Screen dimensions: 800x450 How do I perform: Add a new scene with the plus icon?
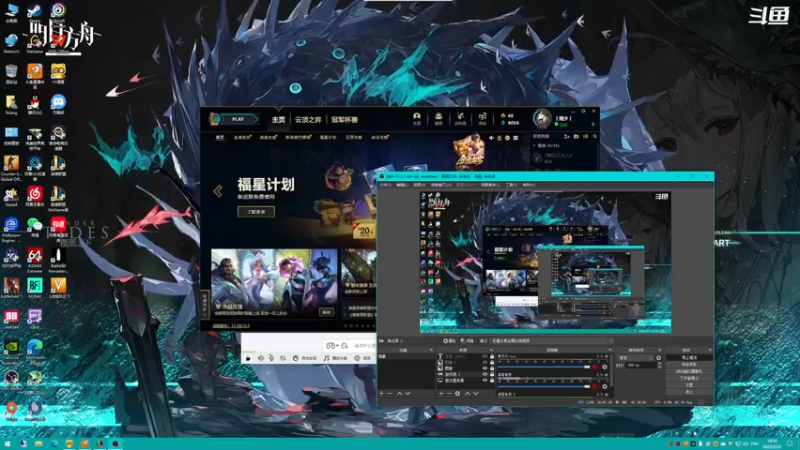382,393
